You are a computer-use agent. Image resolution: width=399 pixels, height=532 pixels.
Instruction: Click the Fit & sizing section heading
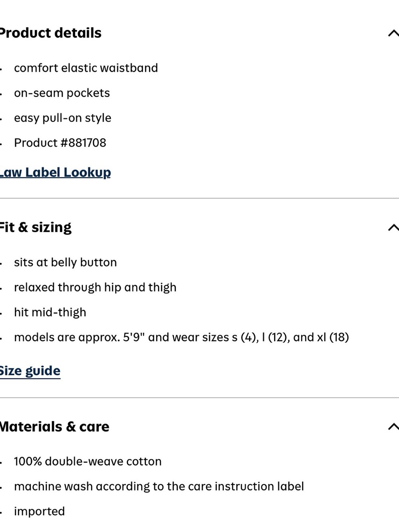[36, 227]
